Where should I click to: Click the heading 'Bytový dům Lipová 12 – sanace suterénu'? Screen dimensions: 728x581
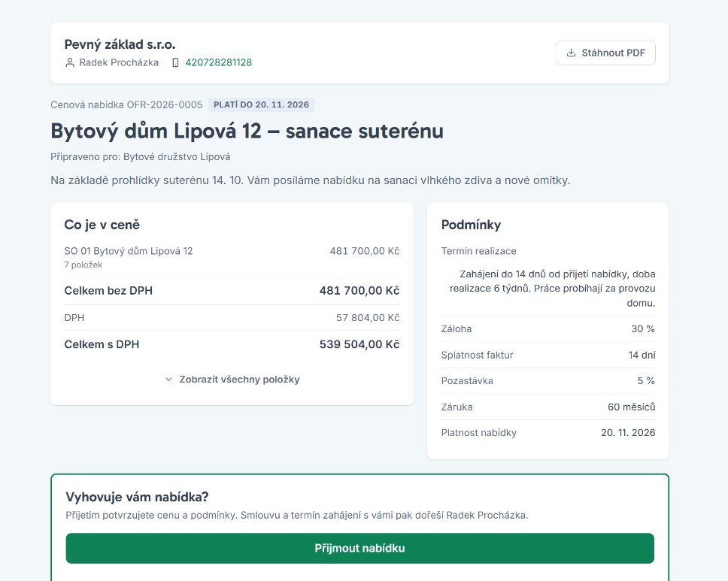247,131
